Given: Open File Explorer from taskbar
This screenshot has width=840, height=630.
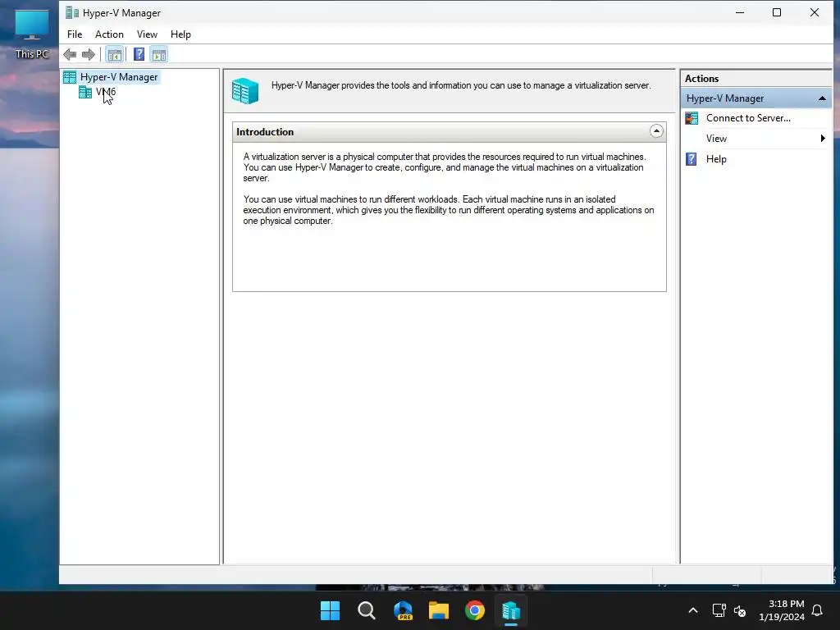Looking at the screenshot, I should (x=439, y=610).
